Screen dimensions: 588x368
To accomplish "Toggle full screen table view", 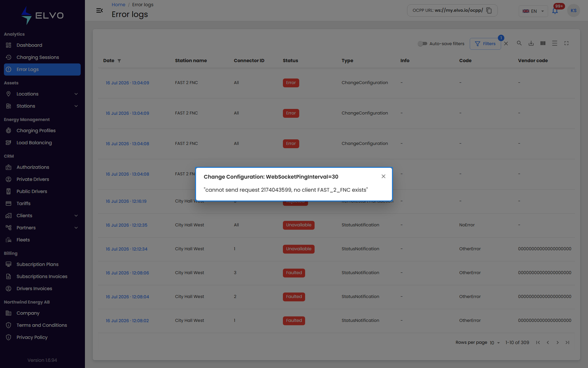I will (x=566, y=43).
